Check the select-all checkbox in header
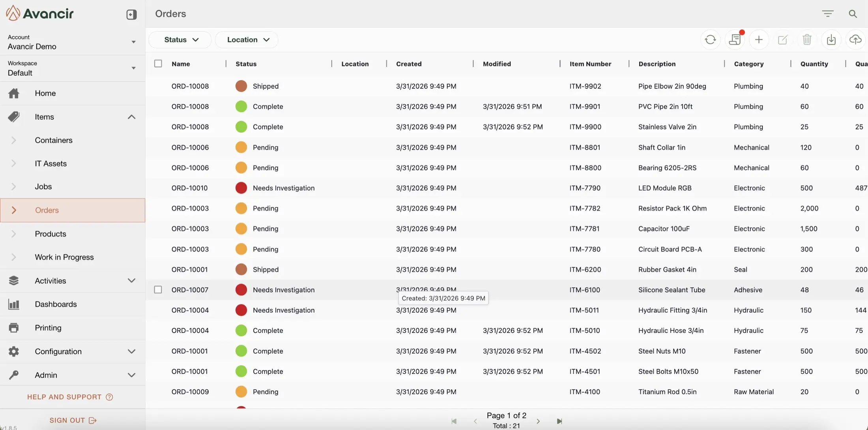Viewport: 868px width, 430px height. coord(158,64)
